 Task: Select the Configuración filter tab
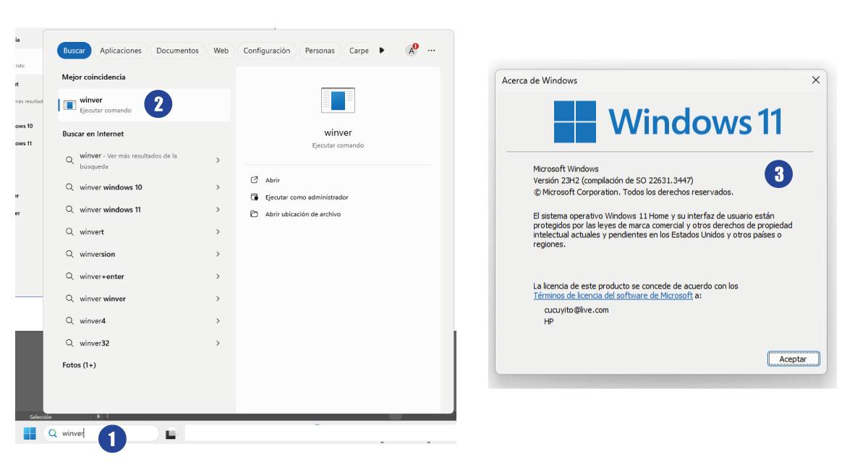pos(266,51)
